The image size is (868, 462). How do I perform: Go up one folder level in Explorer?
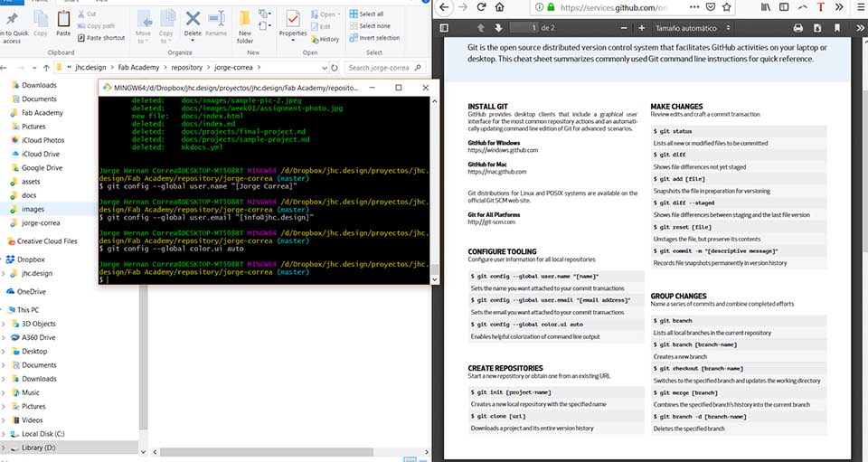[46, 68]
